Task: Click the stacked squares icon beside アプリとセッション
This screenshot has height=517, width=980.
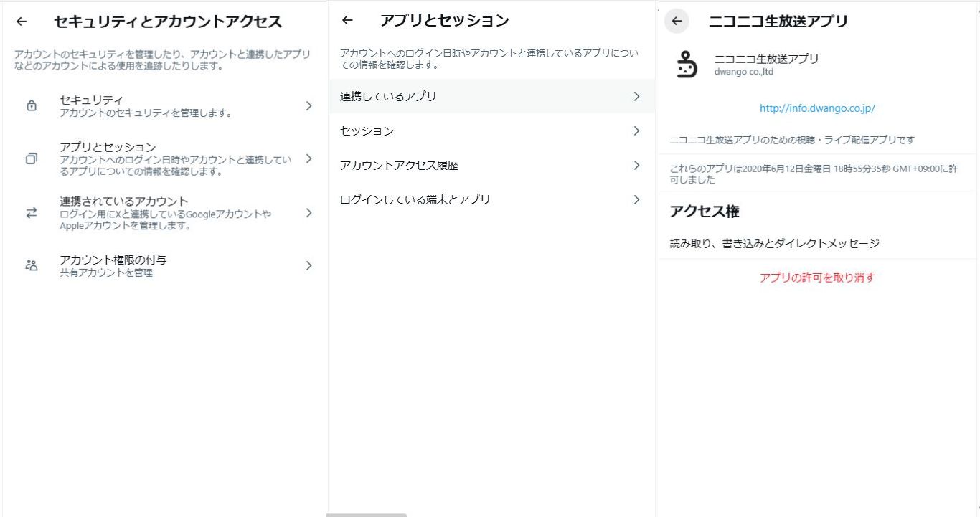Action: pyautogui.click(x=31, y=158)
